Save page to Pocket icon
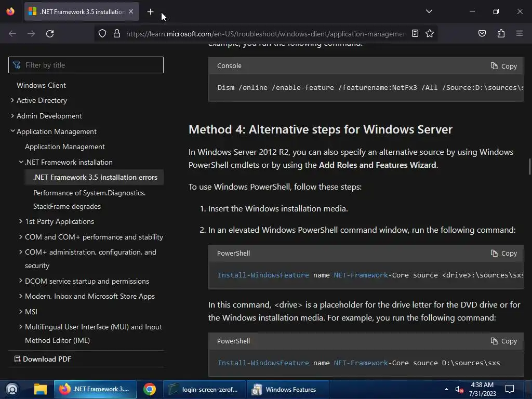The width and height of the screenshot is (532, 399). (x=482, y=33)
